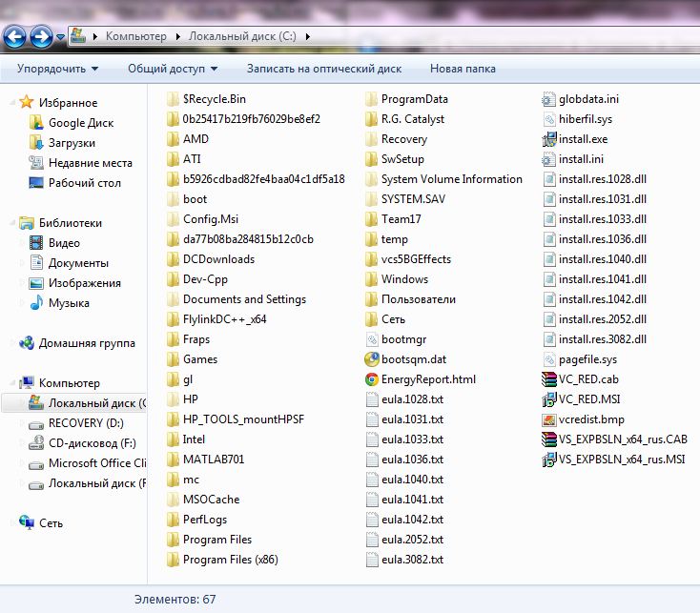
Task: Select the bootmgr system file icon
Action: tap(372, 339)
